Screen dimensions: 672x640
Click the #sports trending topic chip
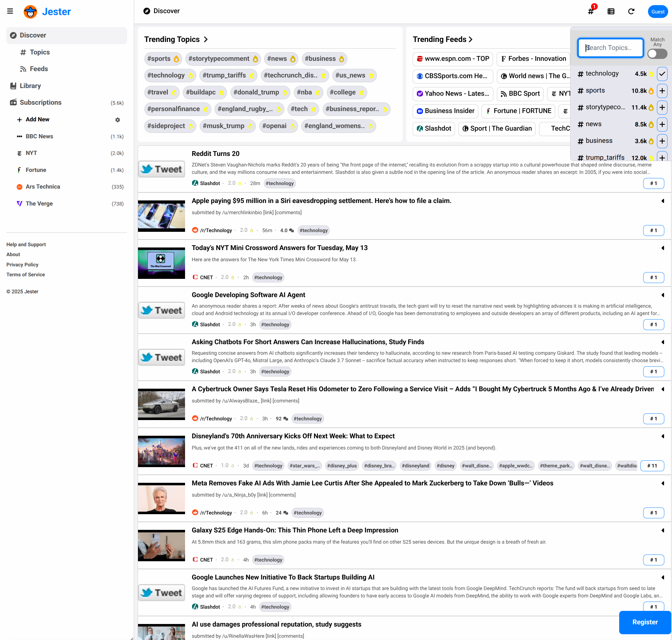click(163, 59)
